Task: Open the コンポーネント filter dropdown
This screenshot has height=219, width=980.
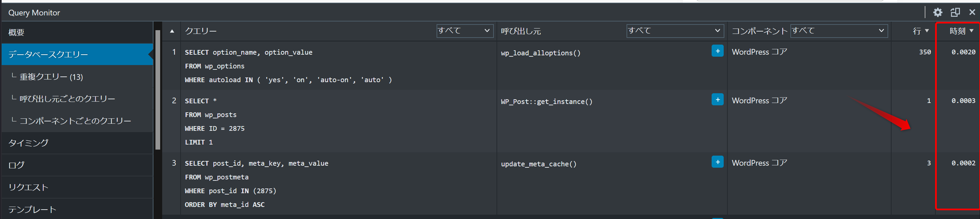Action: [x=839, y=31]
